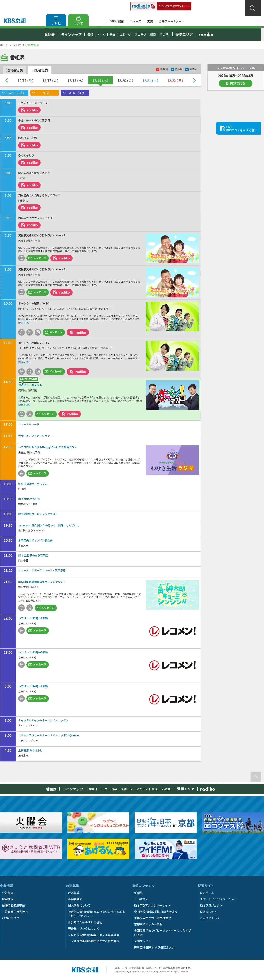
Task: Send メッセージ to ほっかほかラジオ パート2
Action: tap(37, 292)
